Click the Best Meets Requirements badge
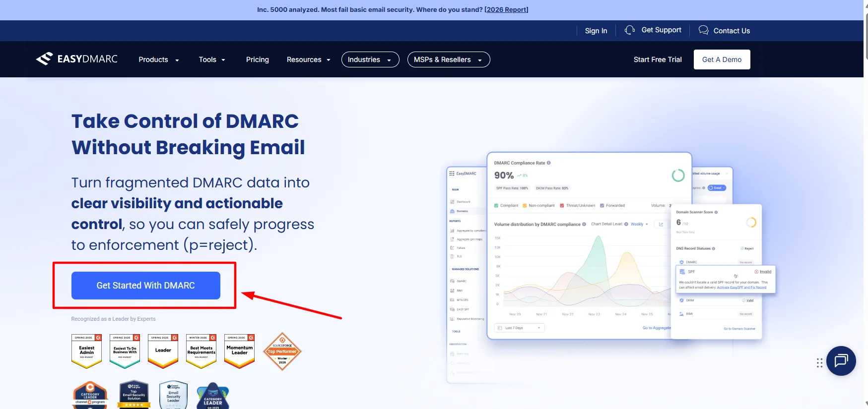868x409 pixels. [x=201, y=351]
